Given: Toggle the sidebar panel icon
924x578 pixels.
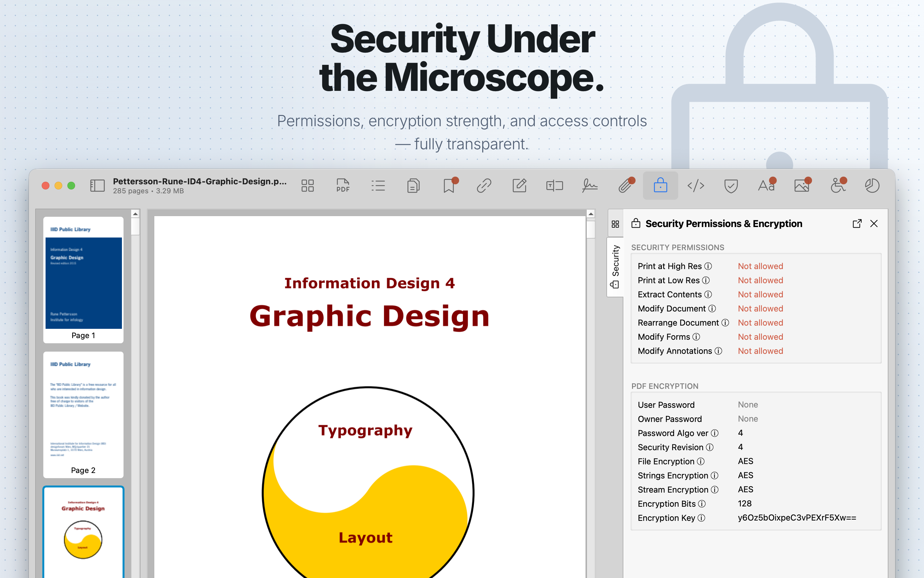Looking at the screenshot, I should [97, 186].
